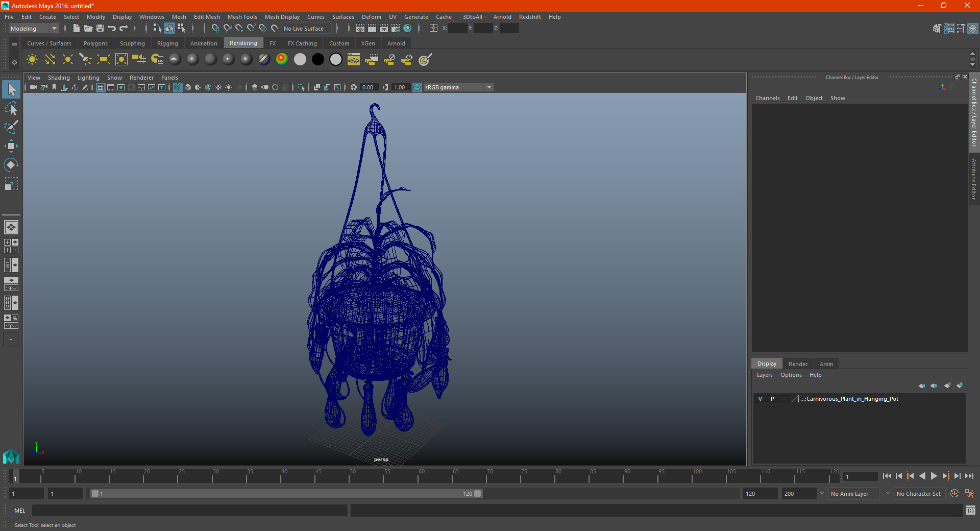Open the sRGB gamma view transform dropdown
This screenshot has height=531, width=980.
pyautogui.click(x=458, y=87)
